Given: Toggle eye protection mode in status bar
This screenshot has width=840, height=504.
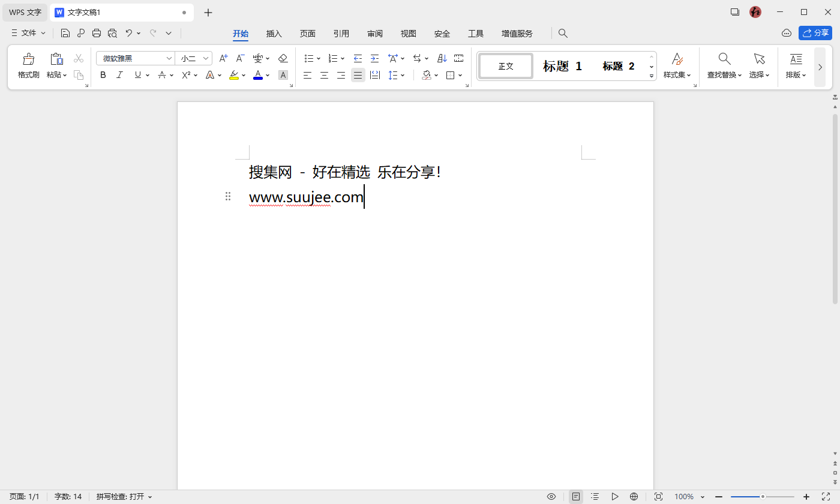Looking at the screenshot, I should pyautogui.click(x=551, y=497).
